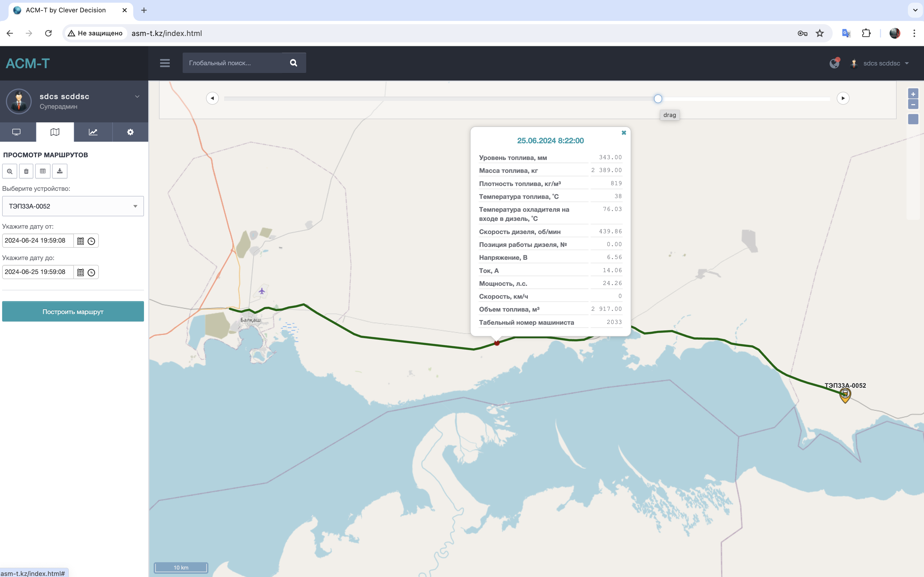This screenshot has height=577, width=924.
Task: Click the Построить маршрут button
Action: 73,311
